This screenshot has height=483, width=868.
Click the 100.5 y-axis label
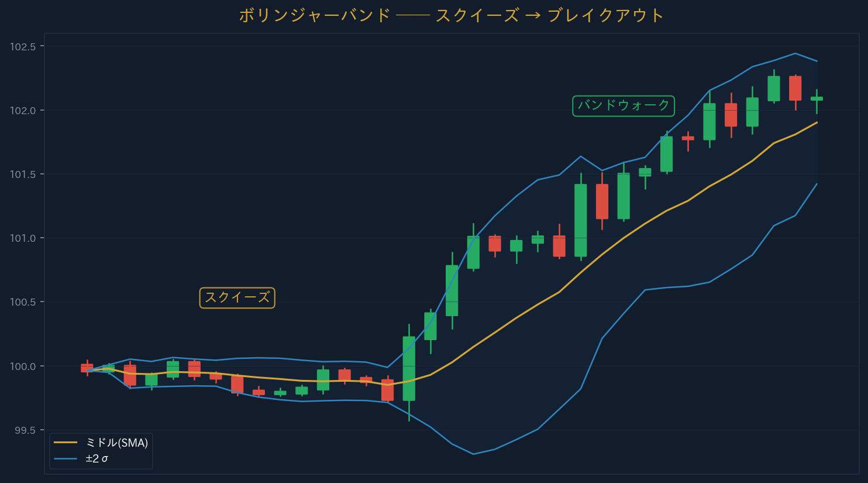pyautogui.click(x=23, y=302)
